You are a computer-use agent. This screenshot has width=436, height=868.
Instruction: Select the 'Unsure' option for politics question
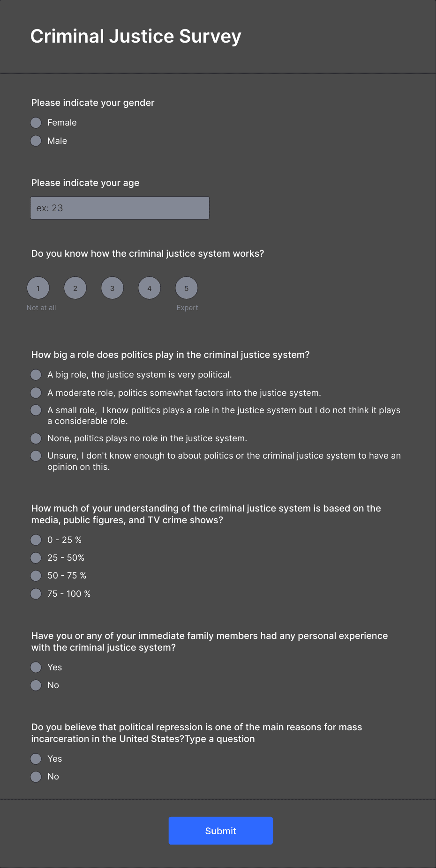(36, 455)
